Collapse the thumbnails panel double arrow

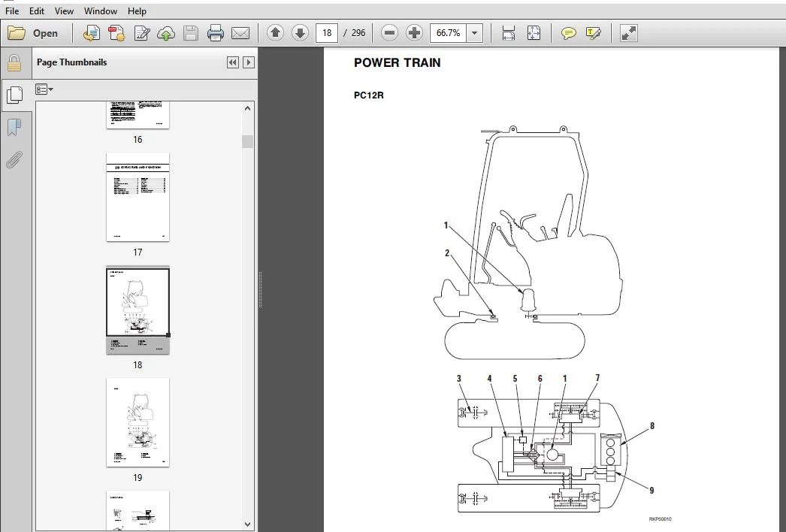coord(233,62)
